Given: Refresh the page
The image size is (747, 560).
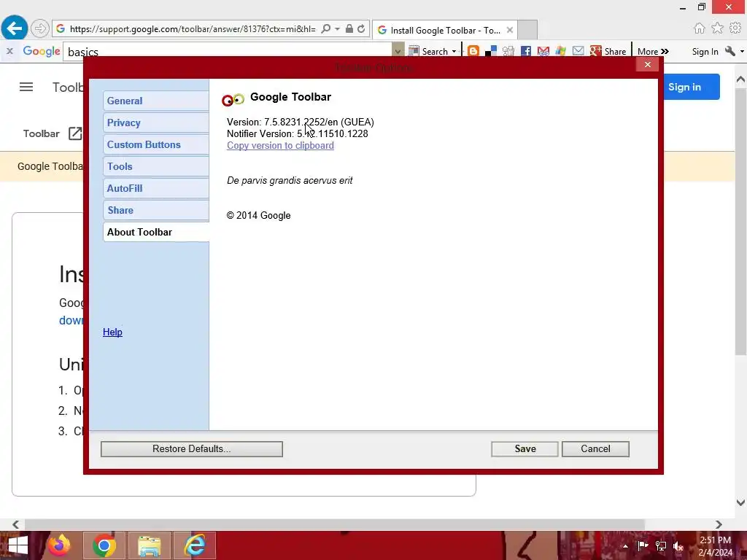Looking at the screenshot, I should point(361,29).
